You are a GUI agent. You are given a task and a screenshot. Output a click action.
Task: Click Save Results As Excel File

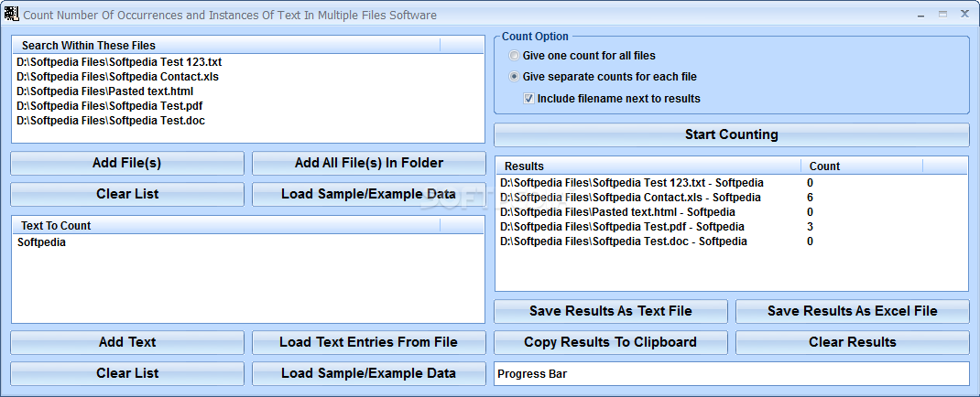[x=853, y=312]
